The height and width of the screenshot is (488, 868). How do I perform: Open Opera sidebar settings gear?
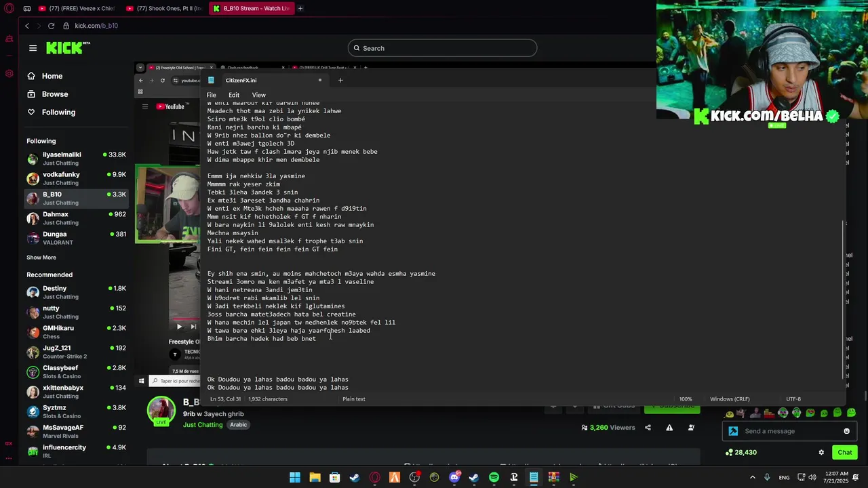pyautogui.click(x=9, y=73)
